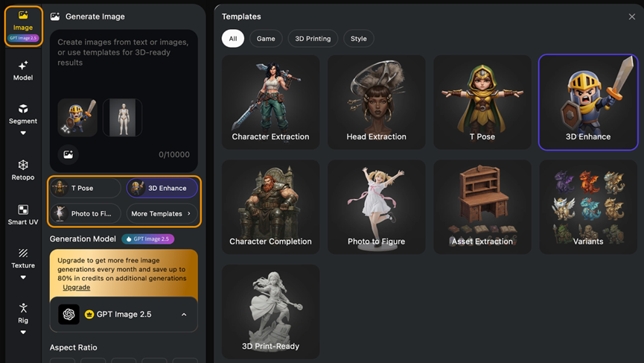Select the 3D Enhance template card
Viewport: 644px width, 363px height.
click(x=588, y=102)
